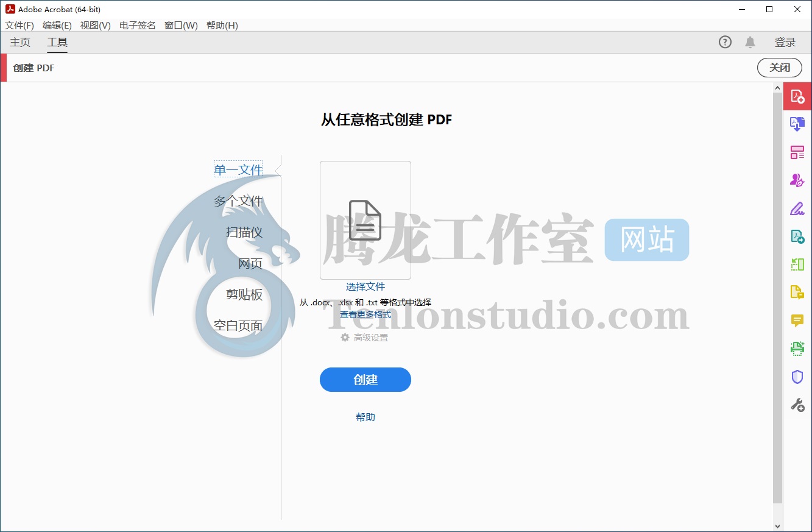Open the Combine Files sidebar tool

[797, 124]
